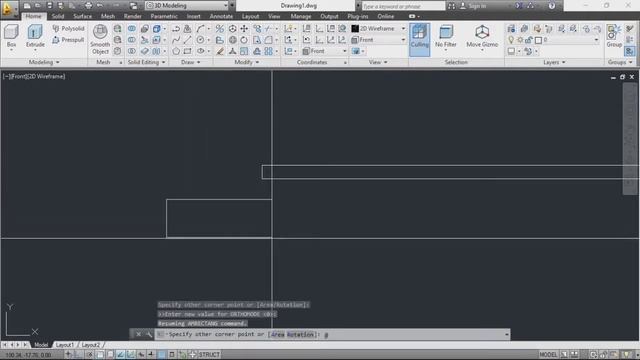Click the Erase tool in Modify panel
640x360 pixels.
(220, 51)
